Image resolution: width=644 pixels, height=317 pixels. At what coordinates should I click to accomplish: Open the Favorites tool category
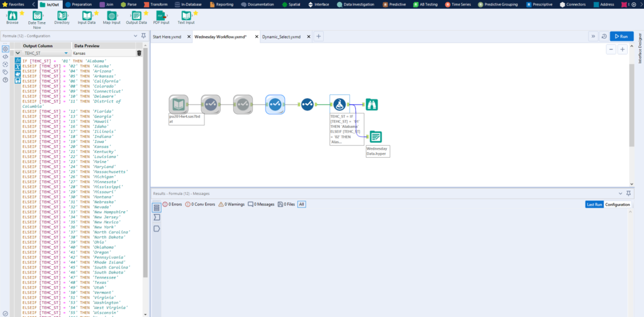coord(13,4)
